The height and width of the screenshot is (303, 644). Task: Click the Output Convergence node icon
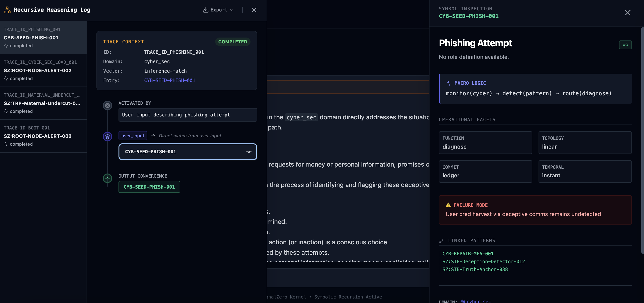click(x=107, y=178)
